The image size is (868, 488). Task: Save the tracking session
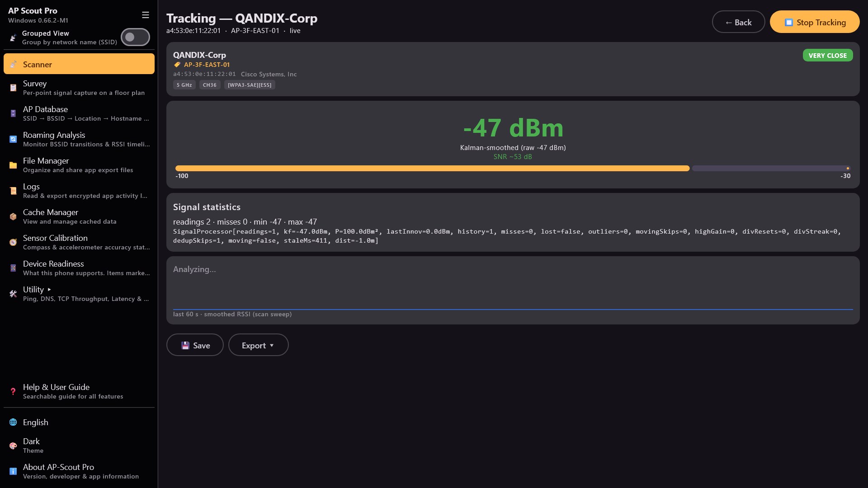click(x=195, y=345)
